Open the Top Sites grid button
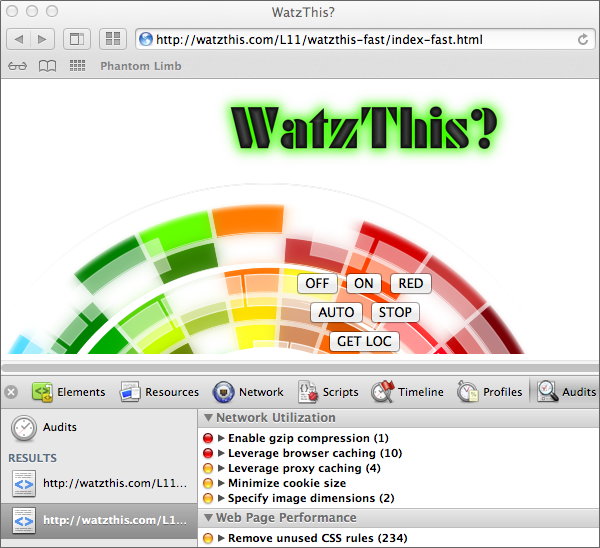This screenshot has width=600, height=548. coord(113,39)
